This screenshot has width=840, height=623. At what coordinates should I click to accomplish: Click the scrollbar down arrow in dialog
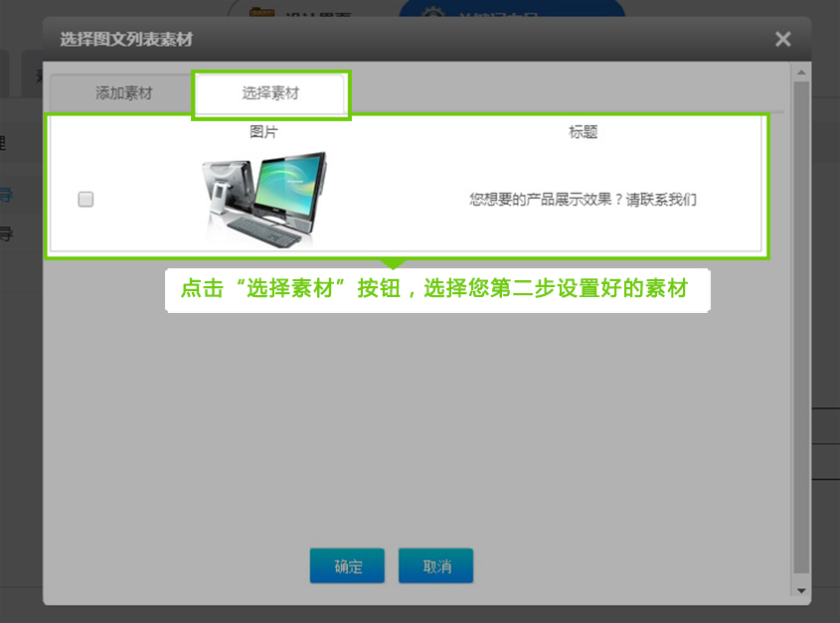801,590
